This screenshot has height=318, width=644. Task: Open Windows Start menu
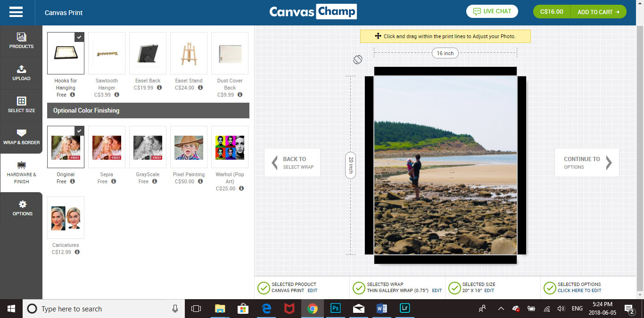pyautogui.click(x=11, y=309)
